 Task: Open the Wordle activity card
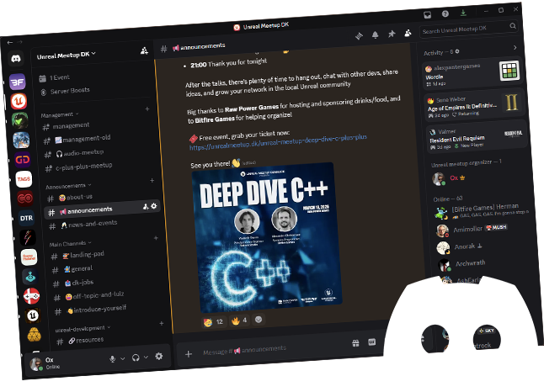point(472,73)
